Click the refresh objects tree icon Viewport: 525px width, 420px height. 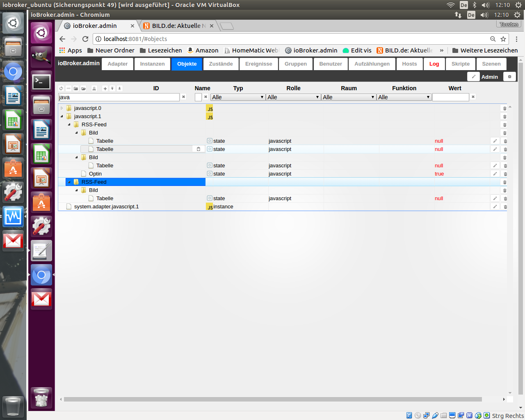tap(61, 89)
